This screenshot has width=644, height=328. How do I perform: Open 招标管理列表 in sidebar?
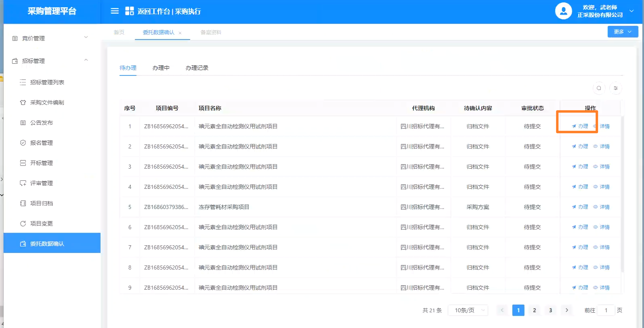[47, 82]
